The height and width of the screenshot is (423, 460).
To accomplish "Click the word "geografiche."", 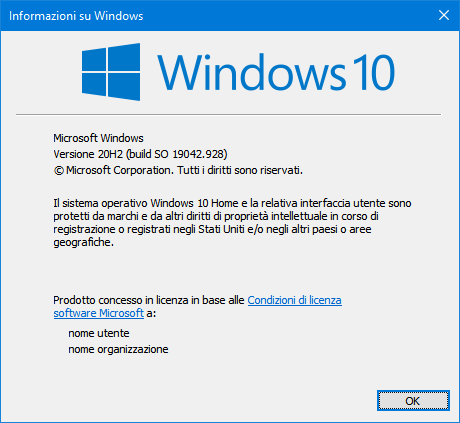I will click(x=84, y=242).
